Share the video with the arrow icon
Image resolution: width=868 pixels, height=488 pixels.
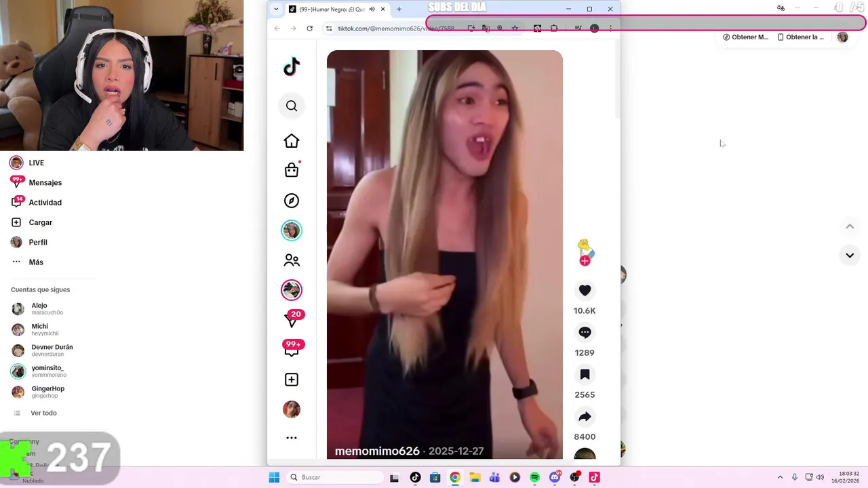pyautogui.click(x=585, y=416)
